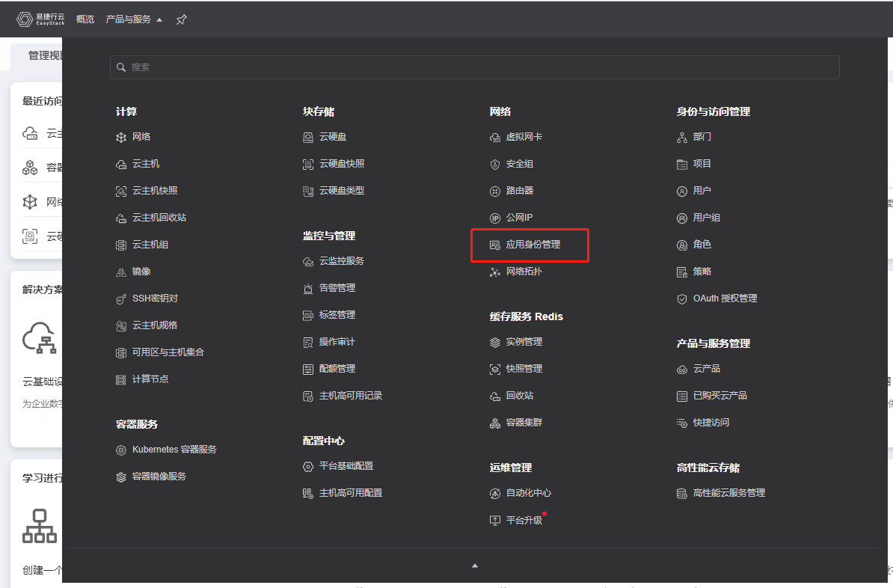The image size is (893, 588).
Task: Collapse the 产品与服务 dropdown menu
Action: 134,19
